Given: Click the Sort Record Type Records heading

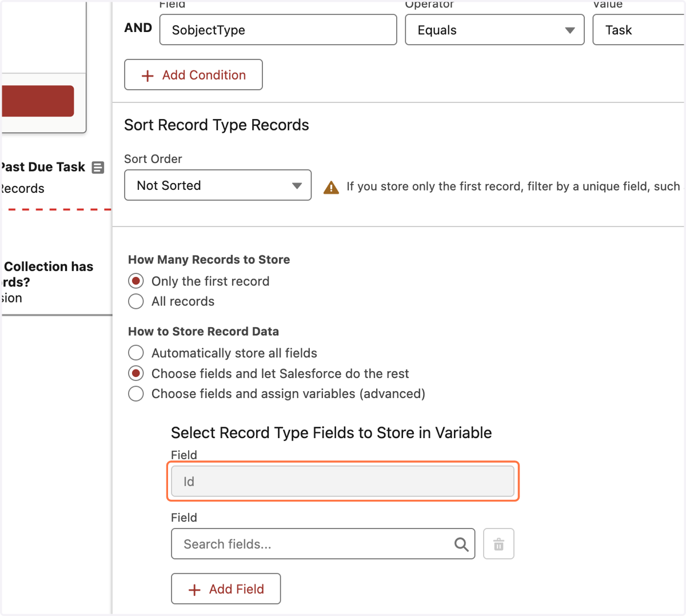Looking at the screenshot, I should point(217,125).
